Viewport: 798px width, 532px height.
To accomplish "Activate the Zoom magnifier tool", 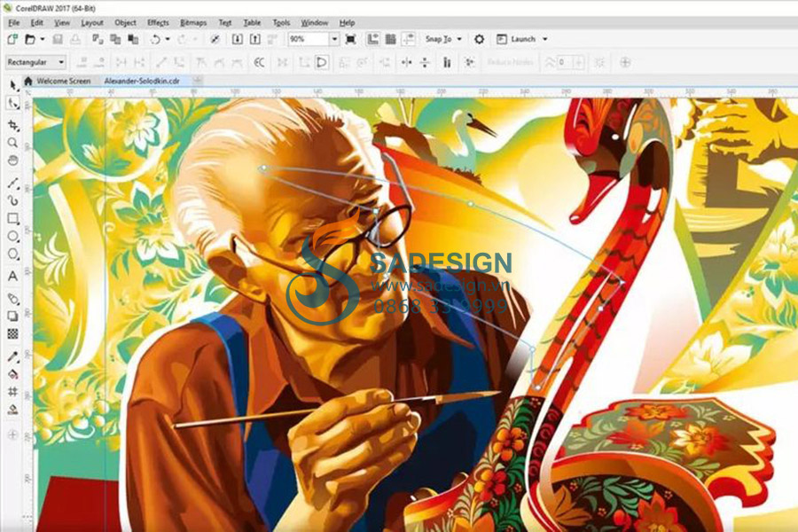I will (x=13, y=143).
